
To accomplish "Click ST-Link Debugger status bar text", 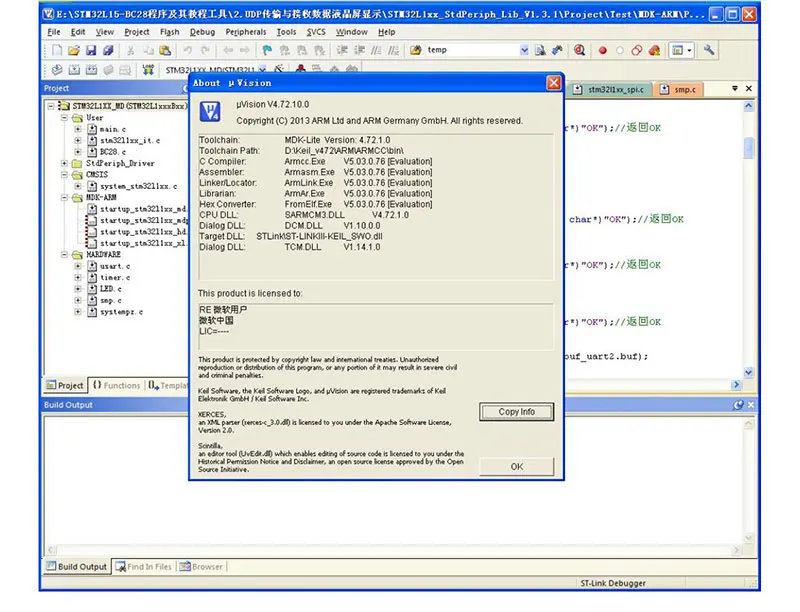I will coord(613,583).
